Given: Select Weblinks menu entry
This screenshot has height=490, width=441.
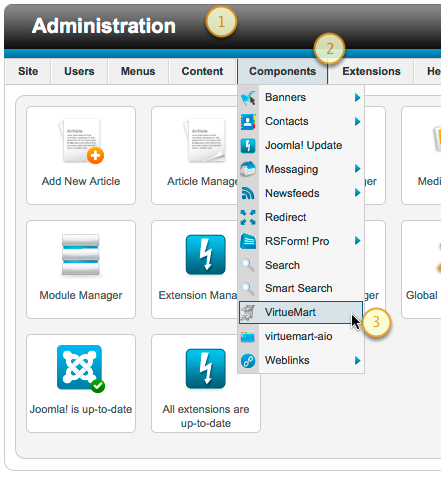Looking at the screenshot, I should coord(301,360).
